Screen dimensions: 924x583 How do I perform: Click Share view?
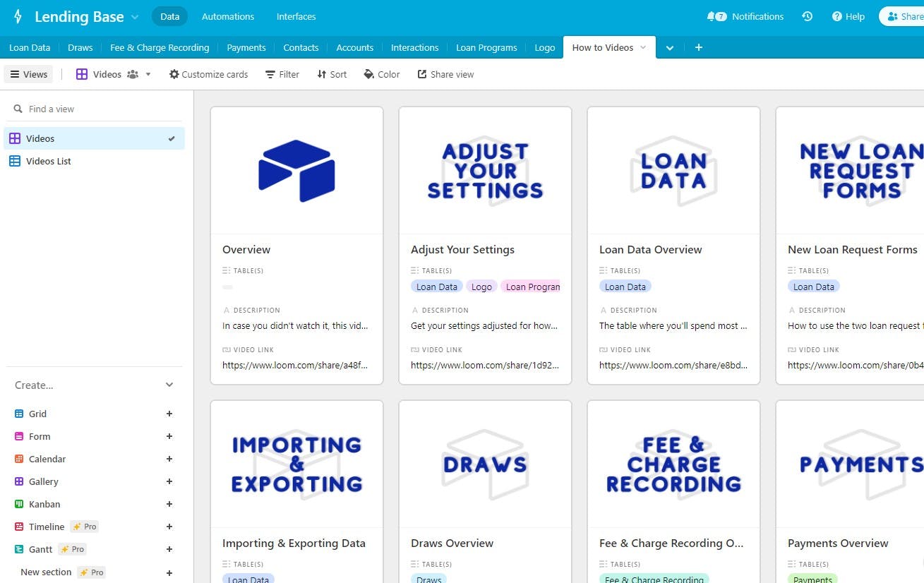coord(445,74)
